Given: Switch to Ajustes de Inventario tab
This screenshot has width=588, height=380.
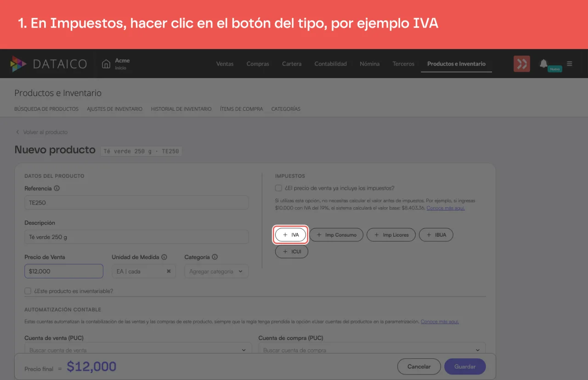Looking at the screenshot, I should point(115,109).
